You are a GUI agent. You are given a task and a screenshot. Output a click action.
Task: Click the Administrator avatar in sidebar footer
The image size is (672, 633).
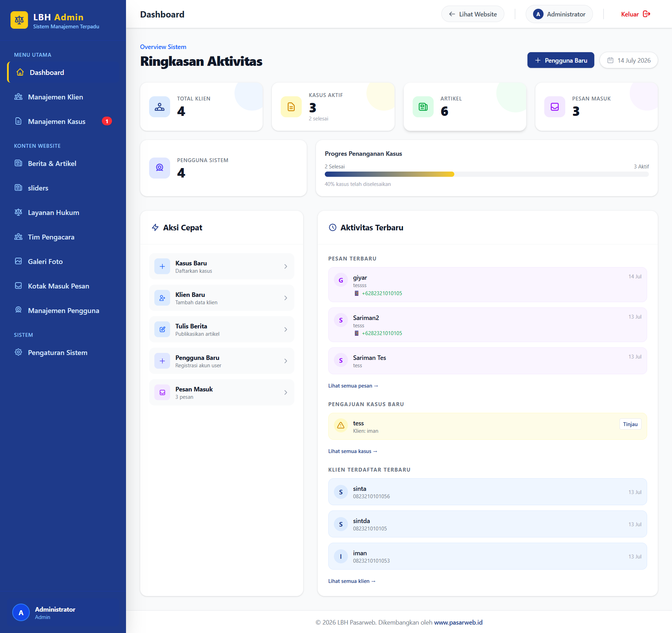coord(21,612)
